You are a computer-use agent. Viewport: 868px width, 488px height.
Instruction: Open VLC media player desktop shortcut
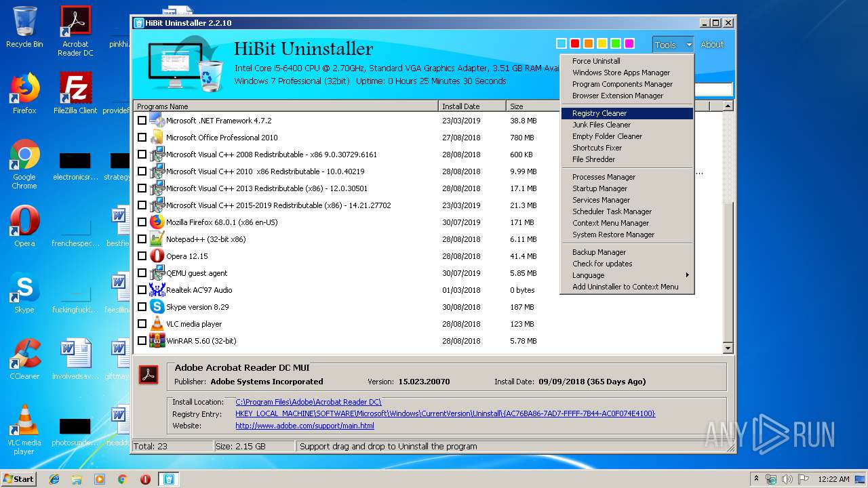coord(24,430)
